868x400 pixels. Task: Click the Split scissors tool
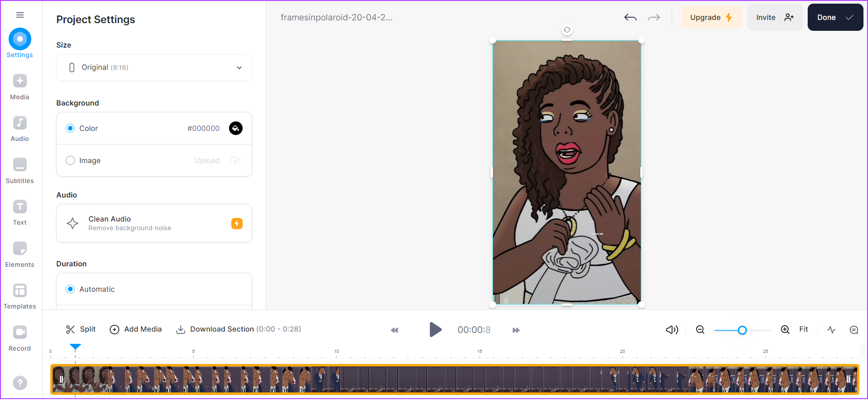(x=81, y=329)
